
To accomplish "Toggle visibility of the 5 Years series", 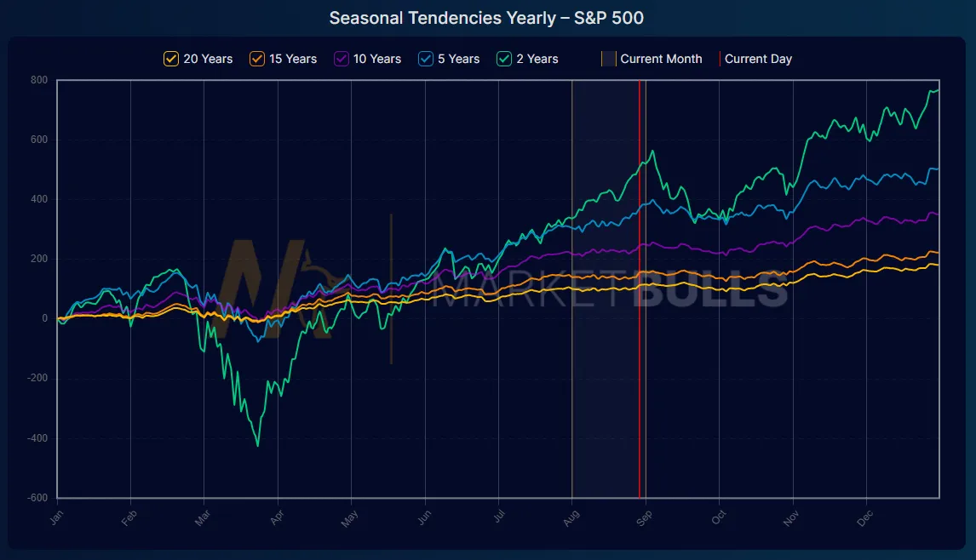I will [426, 58].
